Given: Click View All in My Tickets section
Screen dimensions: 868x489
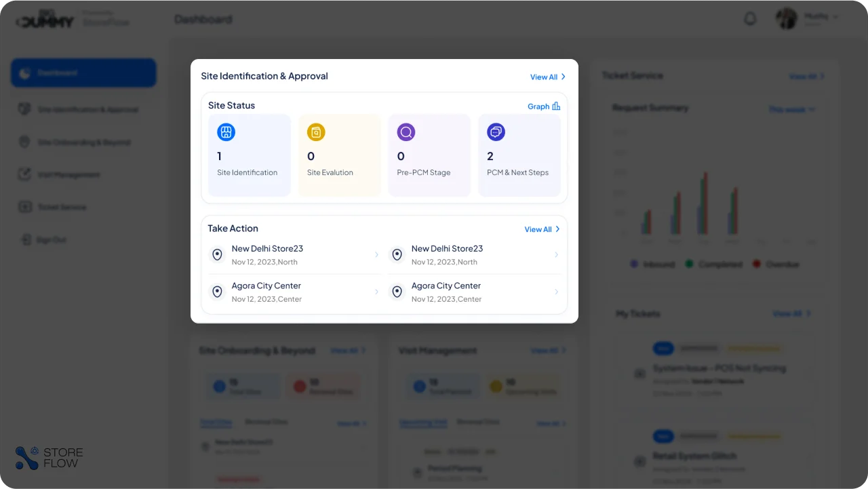Looking at the screenshot, I should (x=791, y=313).
